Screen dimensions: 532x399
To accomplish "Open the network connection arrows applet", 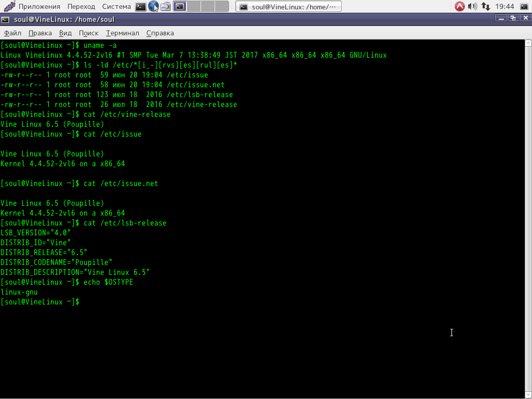I will 486,6.
